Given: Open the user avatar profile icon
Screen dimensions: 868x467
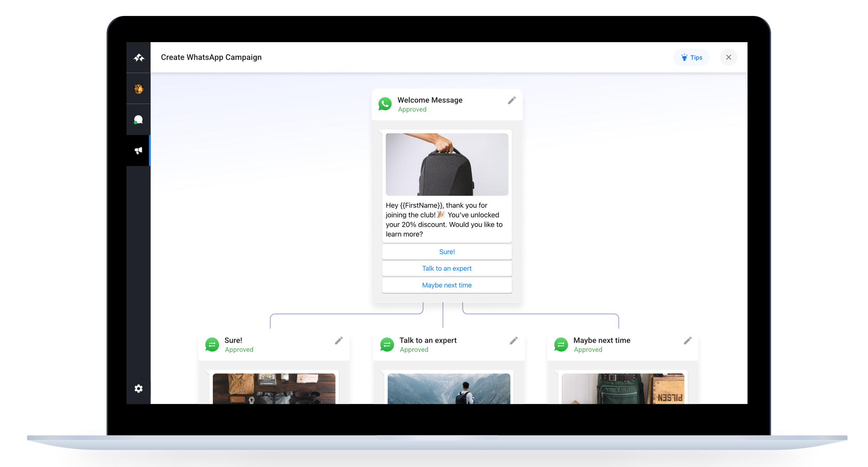Looking at the screenshot, I should coord(139,89).
